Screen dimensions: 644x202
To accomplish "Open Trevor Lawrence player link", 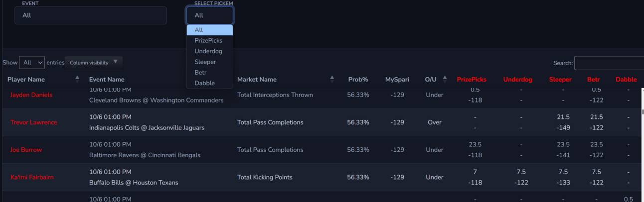I will pos(33,122).
